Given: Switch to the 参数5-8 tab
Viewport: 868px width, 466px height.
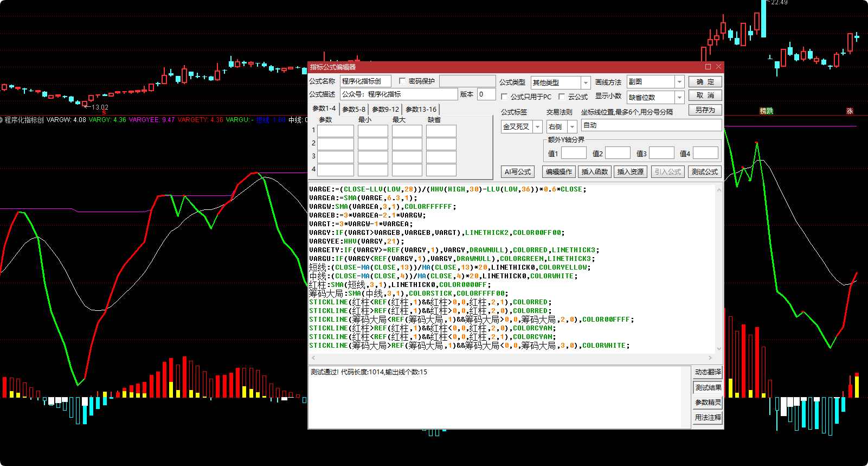Looking at the screenshot, I should [x=353, y=109].
